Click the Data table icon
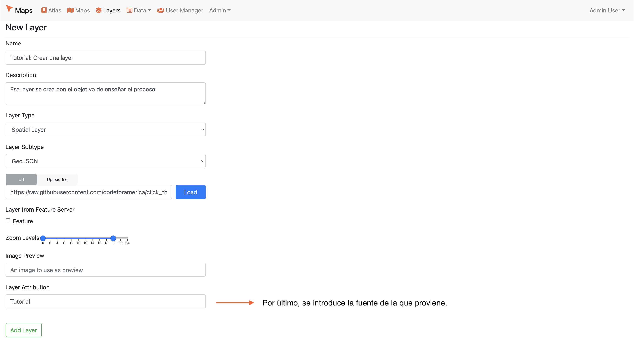The width and height of the screenshot is (634, 364). coord(129,10)
